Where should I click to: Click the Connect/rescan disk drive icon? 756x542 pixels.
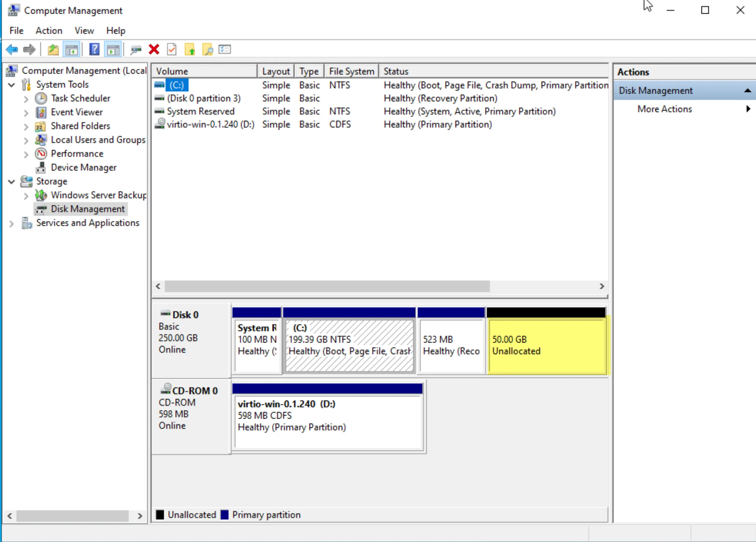click(x=136, y=50)
